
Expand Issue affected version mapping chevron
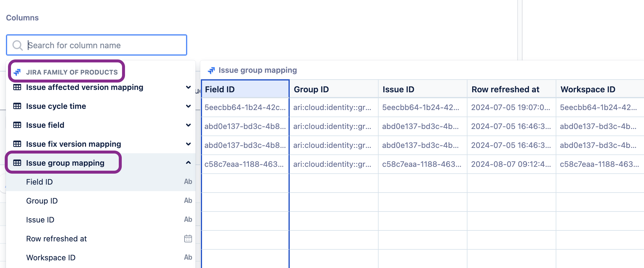point(188,87)
